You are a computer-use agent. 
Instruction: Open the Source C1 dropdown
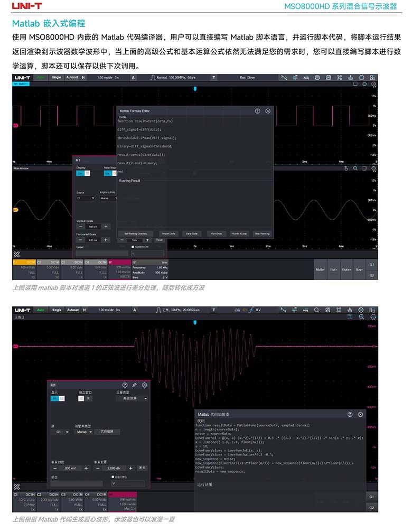(86, 198)
